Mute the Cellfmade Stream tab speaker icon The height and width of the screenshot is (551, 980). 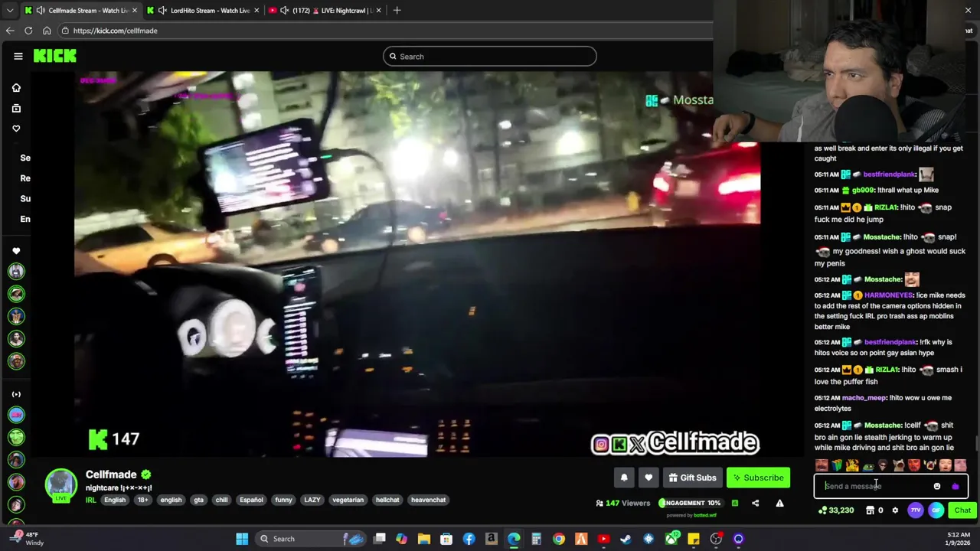point(41,10)
